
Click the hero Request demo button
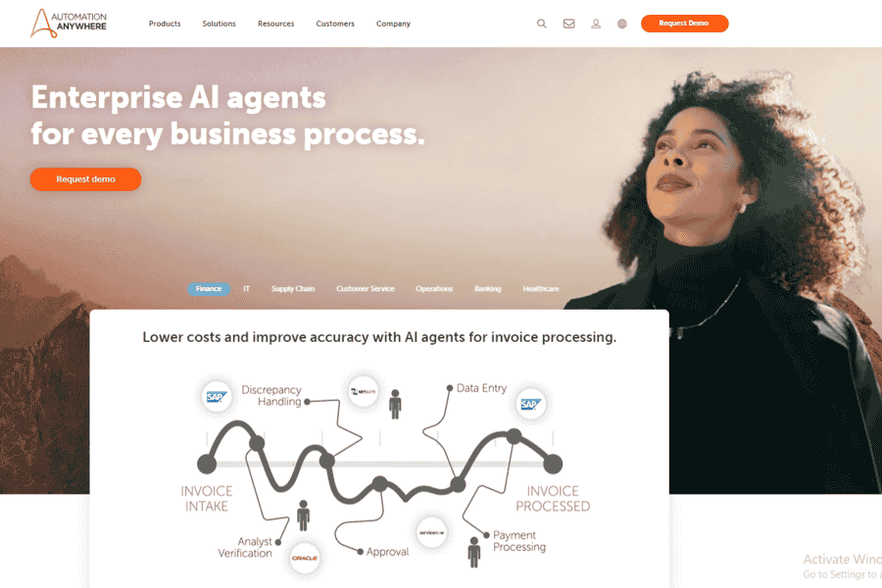pos(85,179)
